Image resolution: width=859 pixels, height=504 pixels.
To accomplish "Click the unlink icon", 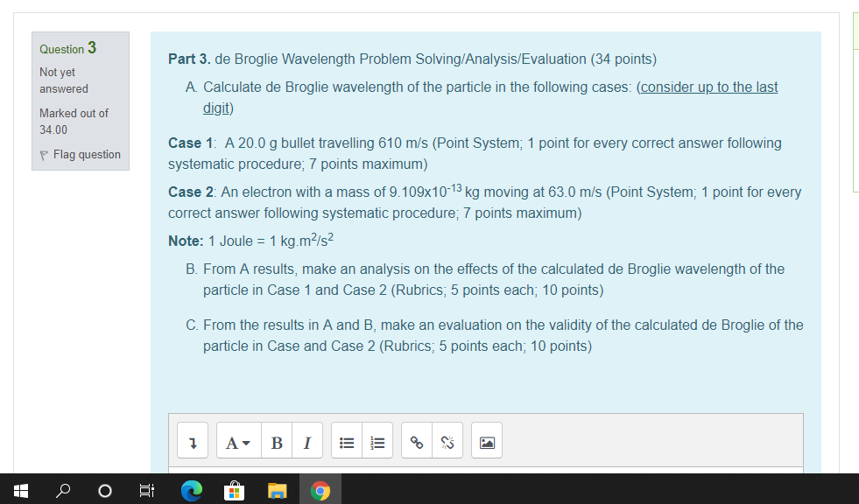I will (447, 440).
